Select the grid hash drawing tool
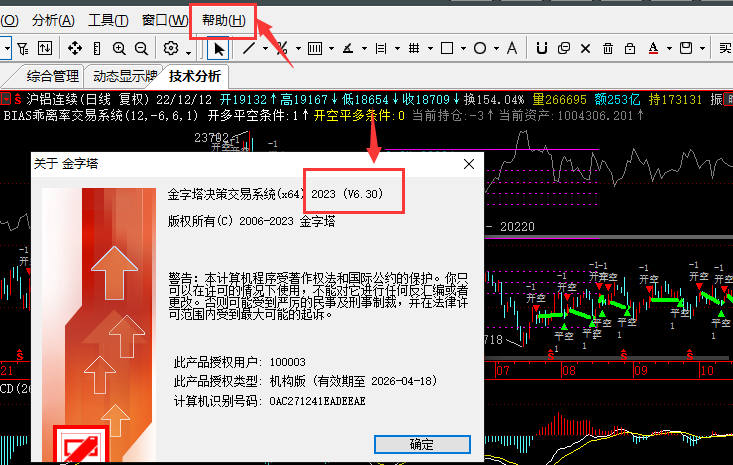The image size is (733, 465). 414,48
